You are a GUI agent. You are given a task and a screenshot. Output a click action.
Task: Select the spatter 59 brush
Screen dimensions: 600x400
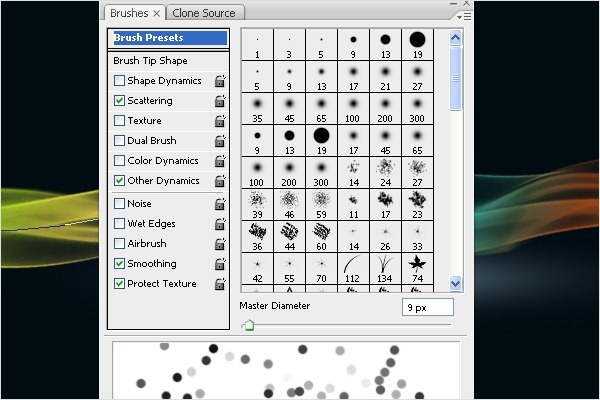(321, 204)
